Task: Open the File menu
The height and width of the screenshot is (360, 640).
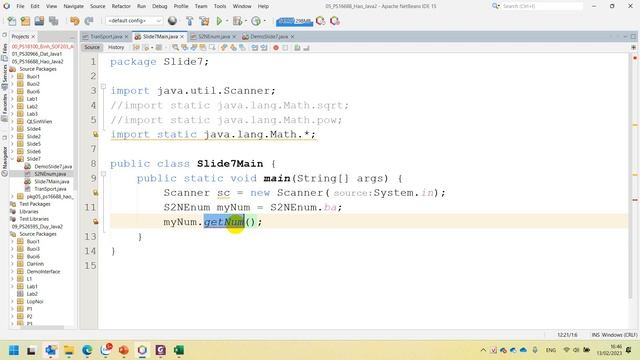Action: click(x=20, y=6)
